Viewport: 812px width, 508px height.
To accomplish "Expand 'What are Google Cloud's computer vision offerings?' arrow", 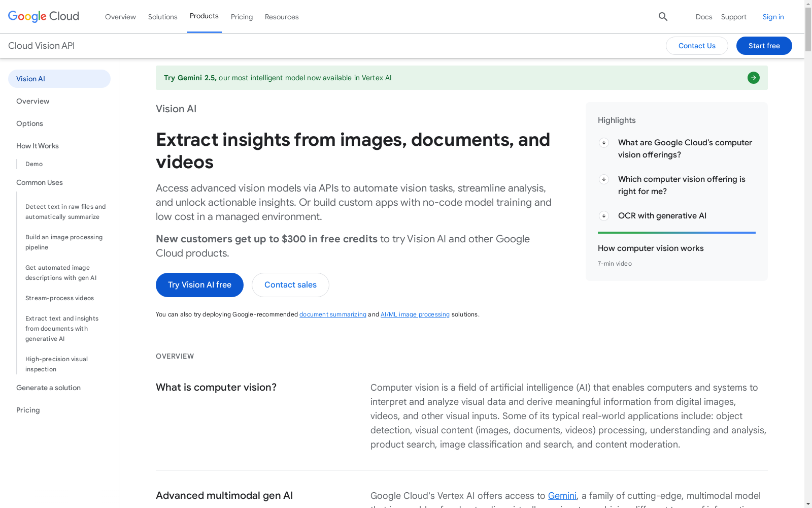I will click(604, 143).
